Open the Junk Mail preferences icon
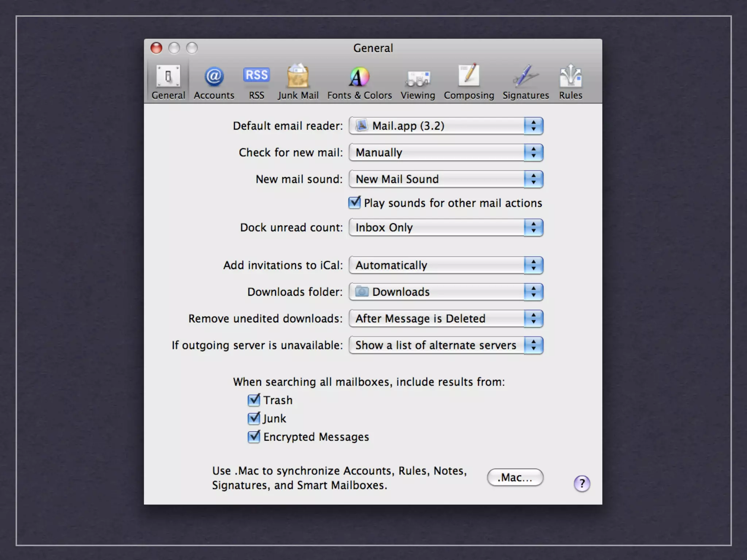The width and height of the screenshot is (747, 560). tap(298, 82)
